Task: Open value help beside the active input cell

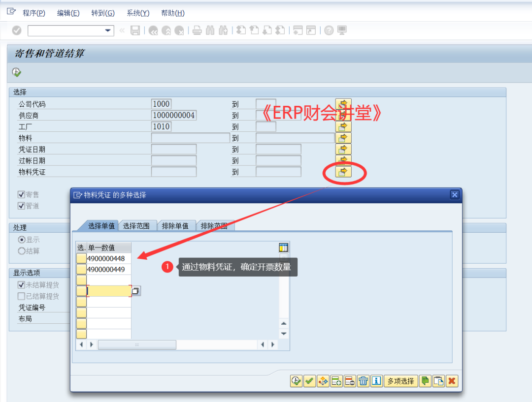Action: point(135,291)
